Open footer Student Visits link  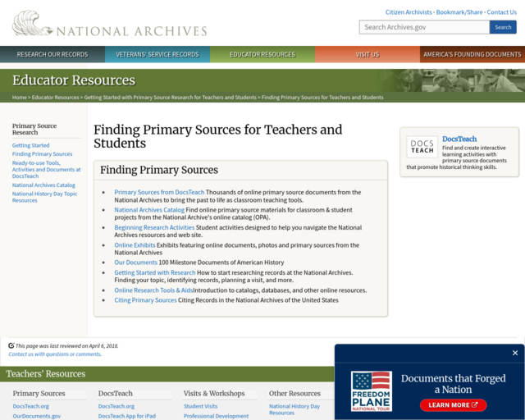(x=200, y=406)
